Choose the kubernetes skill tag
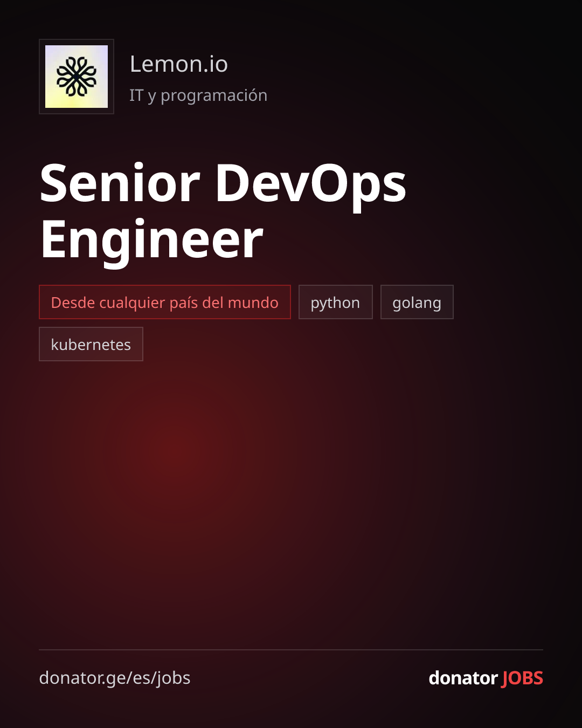The height and width of the screenshot is (728, 582). pos(91,344)
